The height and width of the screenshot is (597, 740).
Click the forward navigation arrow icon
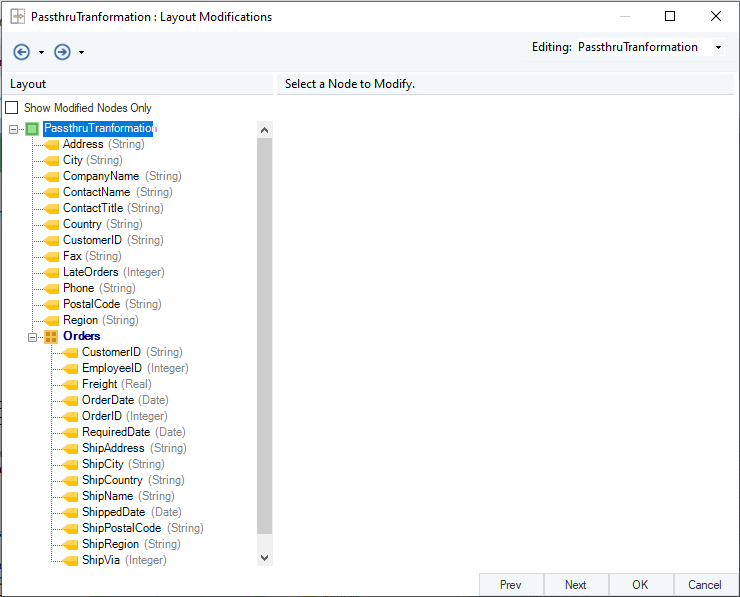62,52
